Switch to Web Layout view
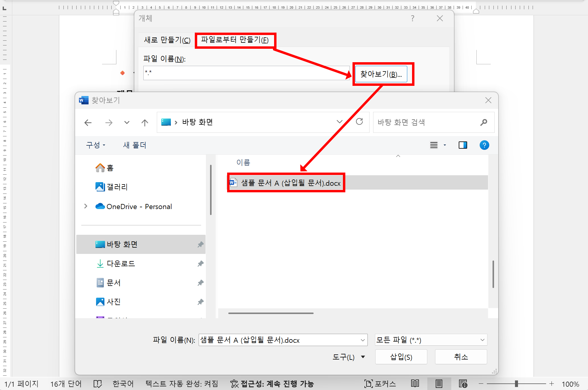The width and height of the screenshot is (588, 390). [x=463, y=384]
